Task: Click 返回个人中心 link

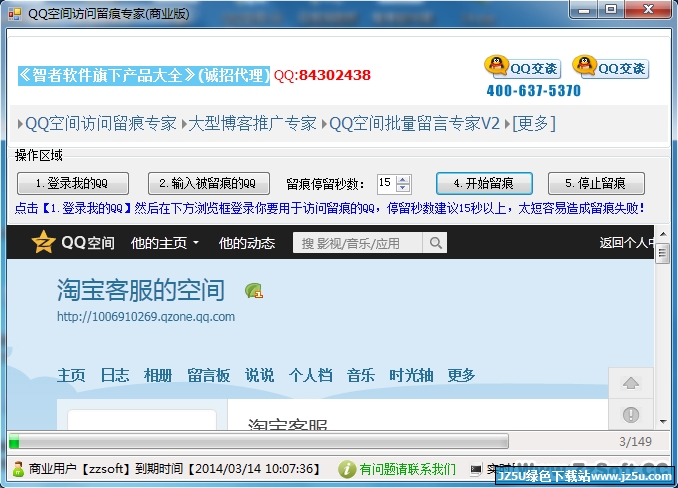Action: (x=626, y=243)
